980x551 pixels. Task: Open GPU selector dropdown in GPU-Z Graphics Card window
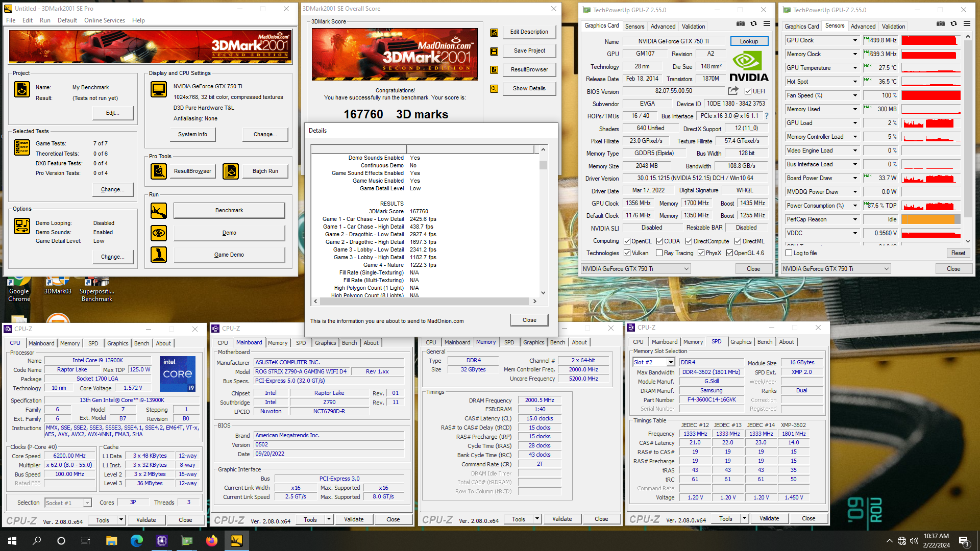click(636, 269)
